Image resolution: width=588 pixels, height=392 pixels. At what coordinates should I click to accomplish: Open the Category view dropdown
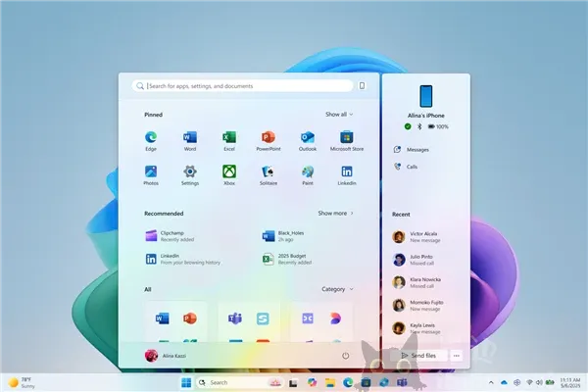pyautogui.click(x=337, y=289)
